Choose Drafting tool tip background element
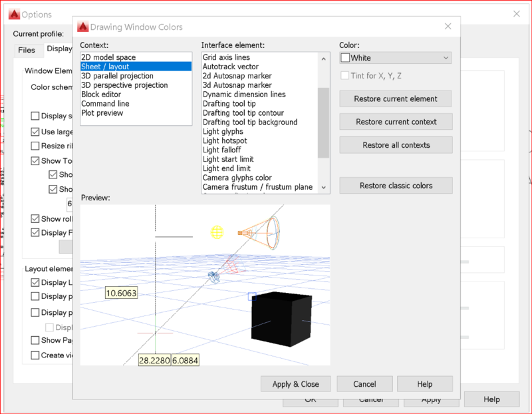532x414 pixels. (249, 122)
